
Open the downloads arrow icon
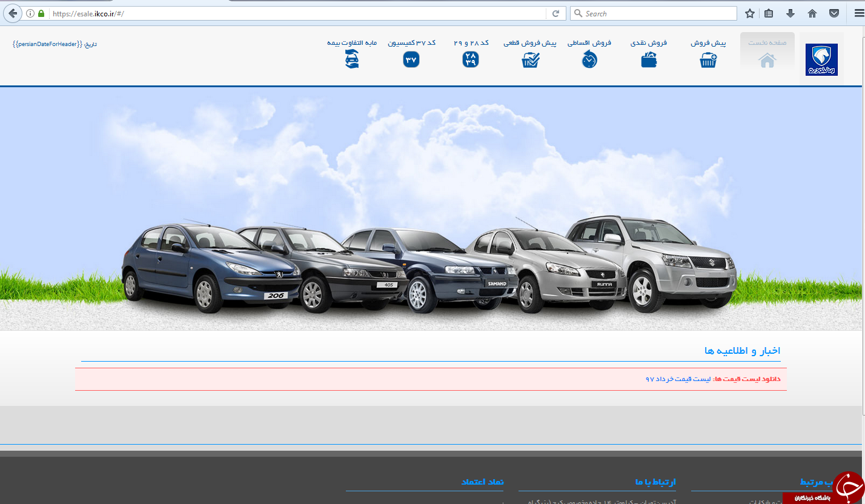[790, 13]
